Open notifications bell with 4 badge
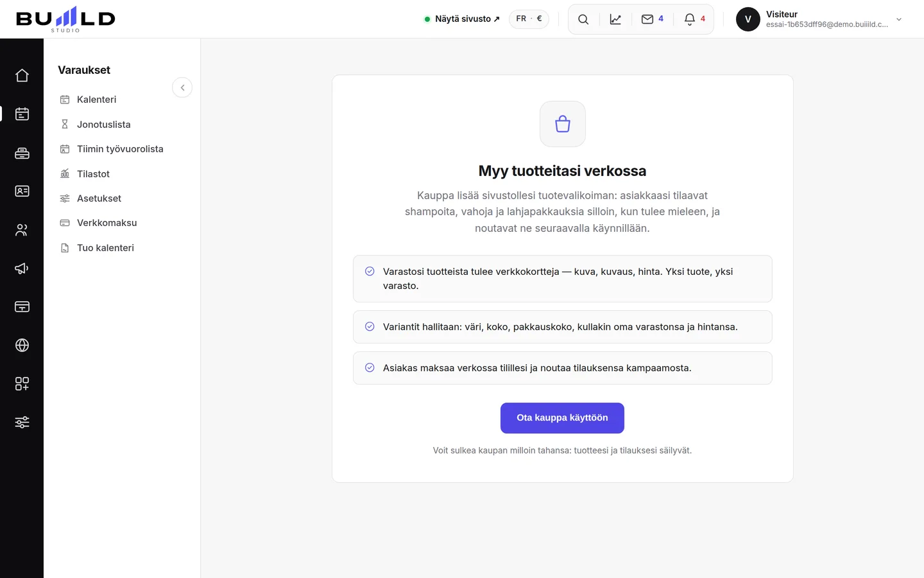Viewport: 924px width, 578px height. click(x=694, y=19)
